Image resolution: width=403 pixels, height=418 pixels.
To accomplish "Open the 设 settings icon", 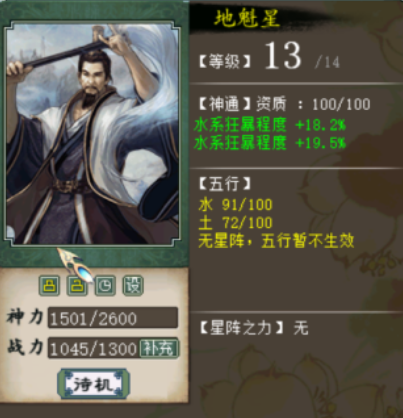I will coord(133,286).
